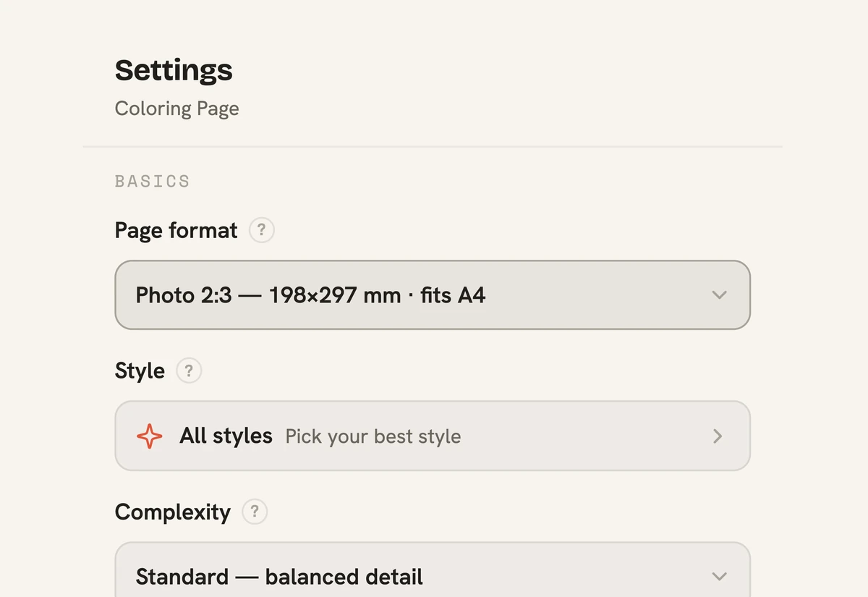Open the Page format help icon
Screen dimensions: 868x597
pyautogui.click(x=262, y=231)
